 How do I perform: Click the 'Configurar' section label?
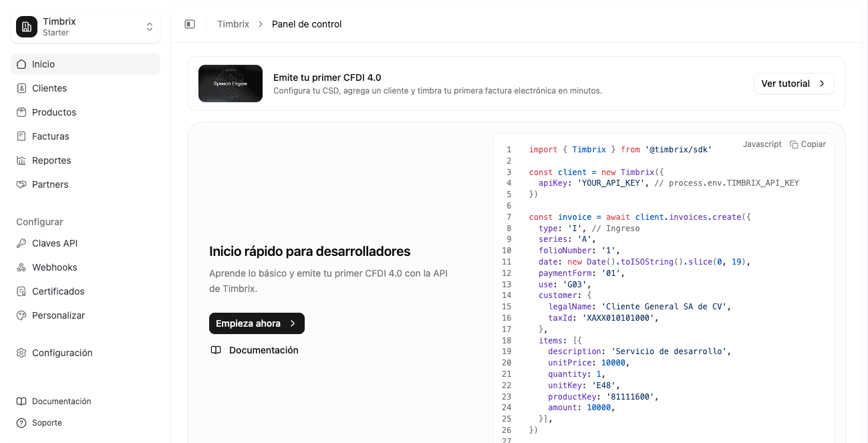pos(39,222)
